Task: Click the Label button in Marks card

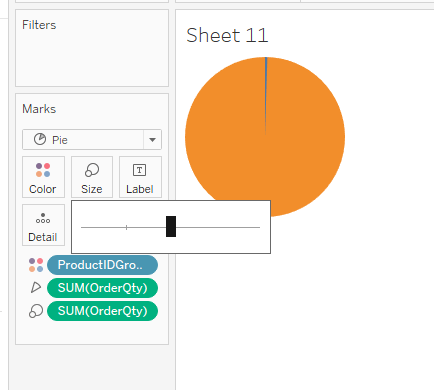Action: click(x=140, y=177)
